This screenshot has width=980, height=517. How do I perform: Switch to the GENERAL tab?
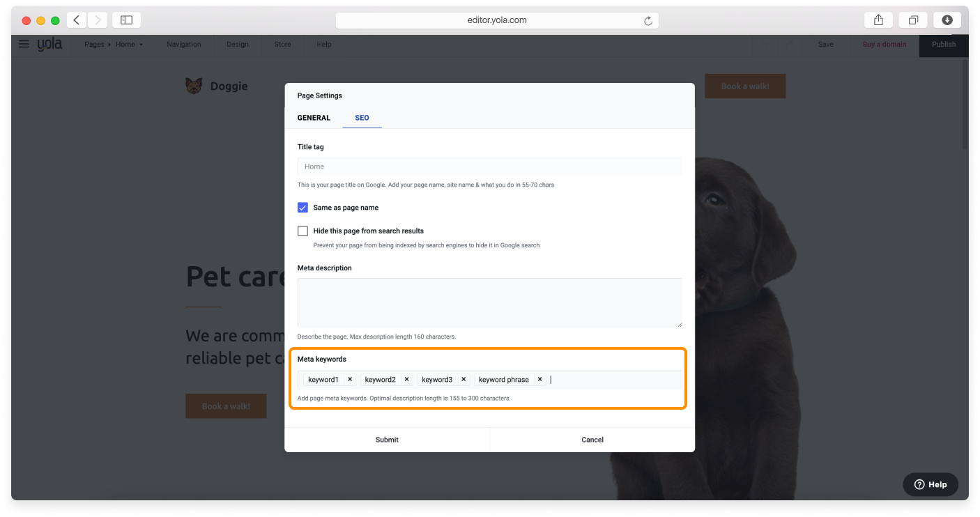[313, 118]
